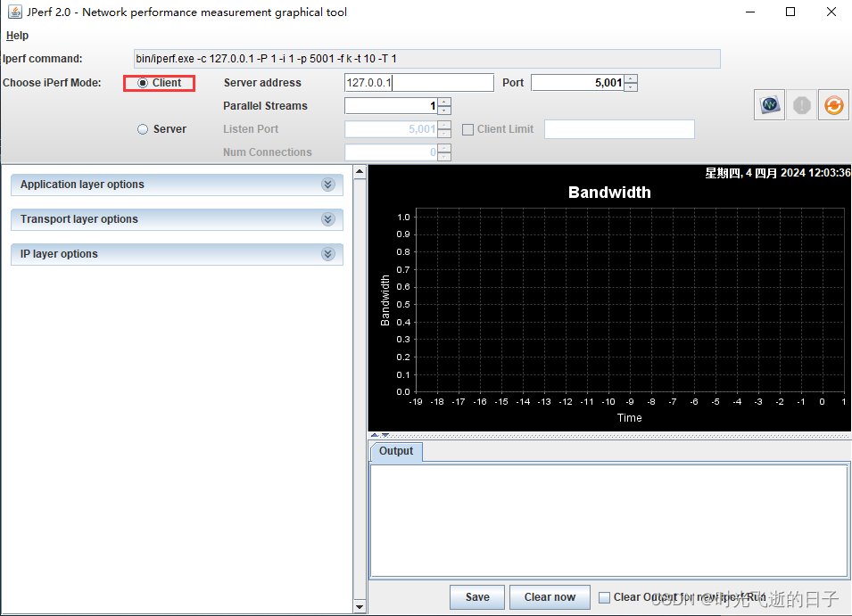852x616 pixels.
Task: Click the Num Connections field
Action: pos(392,152)
